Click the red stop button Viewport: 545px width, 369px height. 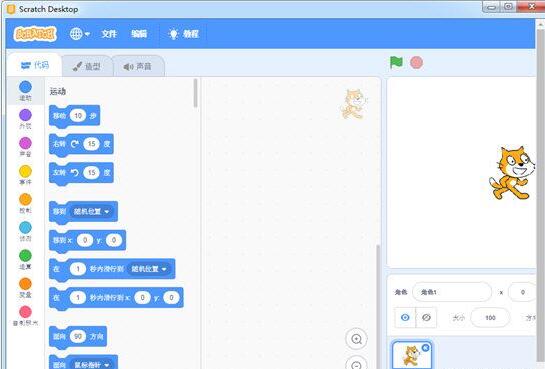[x=416, y=63]
